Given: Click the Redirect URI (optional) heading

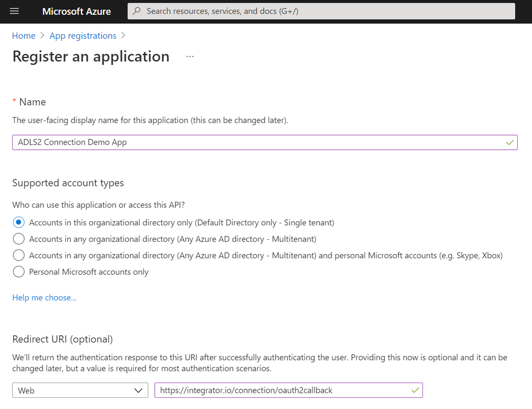Looking at the screenshot, I should (63, 339).
